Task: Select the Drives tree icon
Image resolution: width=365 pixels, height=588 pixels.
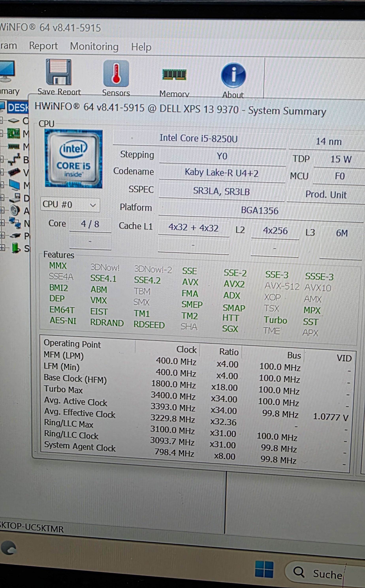Action: (15, 198)
